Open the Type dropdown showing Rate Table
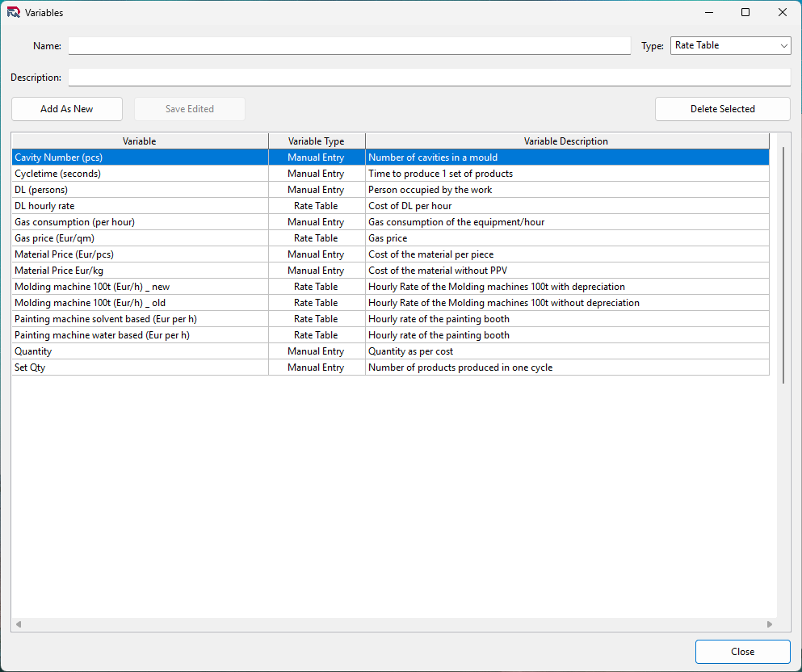802x672 pixels. [x=730, y=46]
